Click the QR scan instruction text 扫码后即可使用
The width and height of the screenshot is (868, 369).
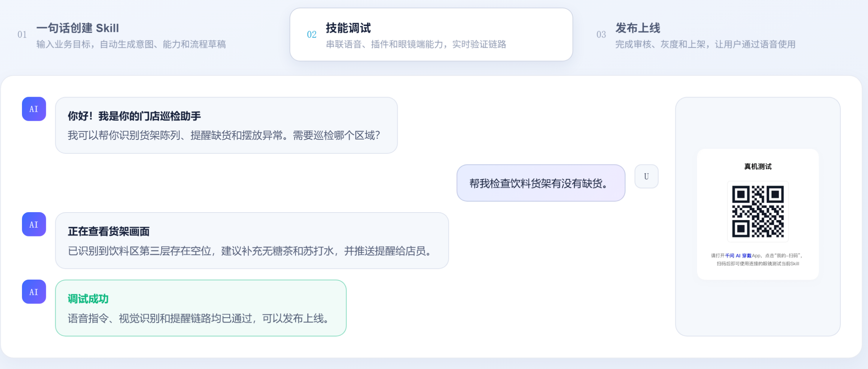coord(758,264)
